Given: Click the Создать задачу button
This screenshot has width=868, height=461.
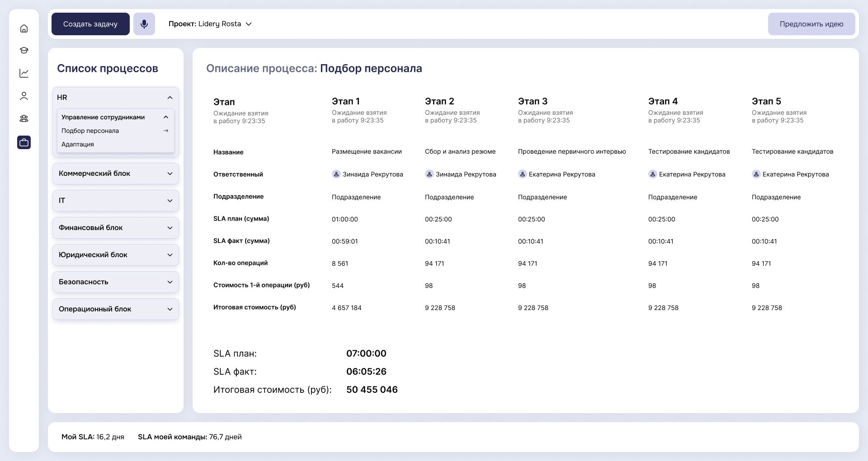Looking at the screenshot, I should coord(90,24).
